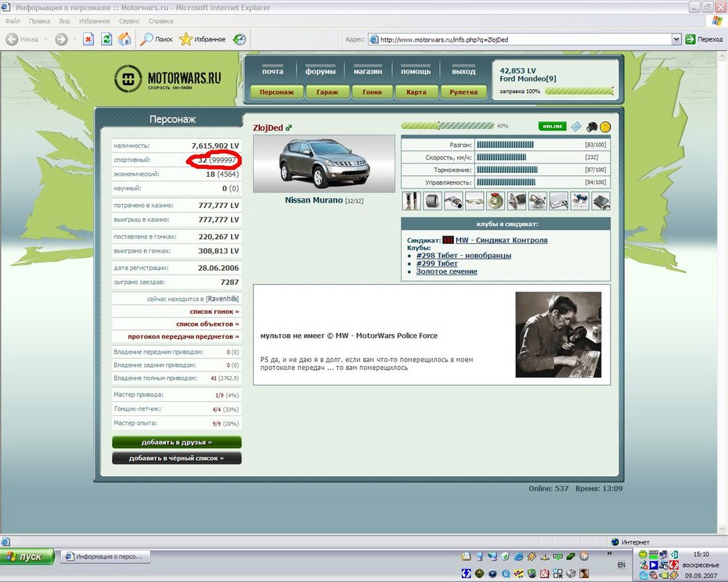
Task: Open the exhaust pipe part icon
Action: [453, 201]
